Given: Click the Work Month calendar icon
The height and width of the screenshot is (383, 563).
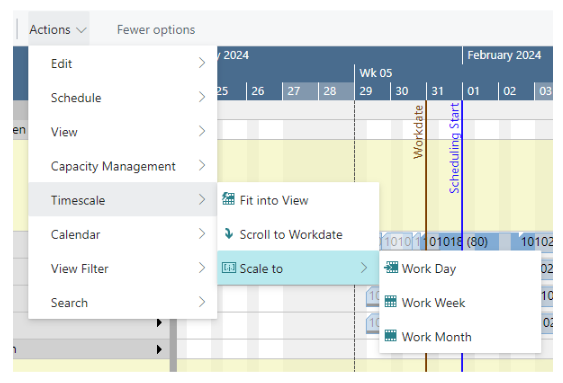Looking at the screenshot, I should [x=391, y=336].
